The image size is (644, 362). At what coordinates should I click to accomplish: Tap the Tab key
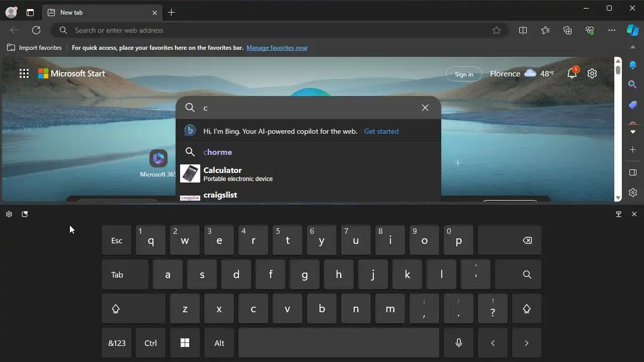[125, 275]
